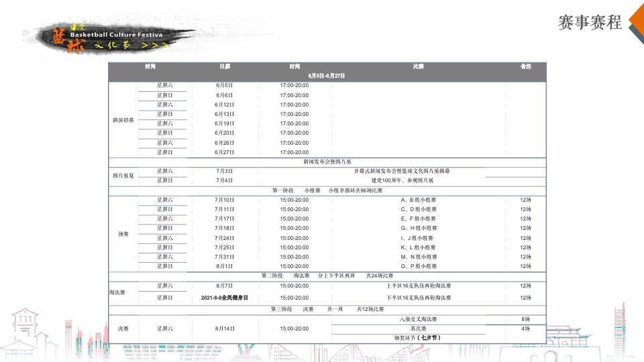Select the 6月5日 date cell
The width and height of the screenshot is (644, 362).
(224, 85)
